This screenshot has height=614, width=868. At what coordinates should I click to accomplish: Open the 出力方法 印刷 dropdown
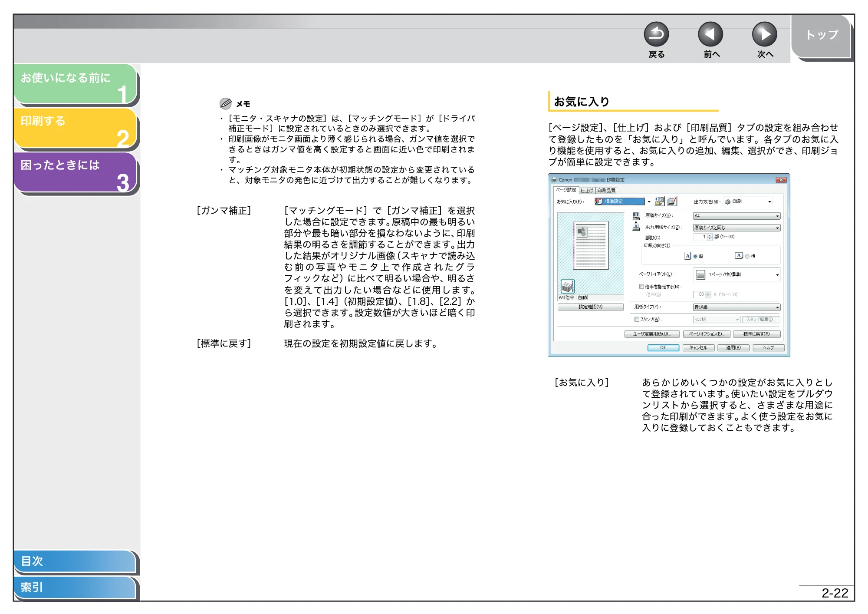click(748, 201)
